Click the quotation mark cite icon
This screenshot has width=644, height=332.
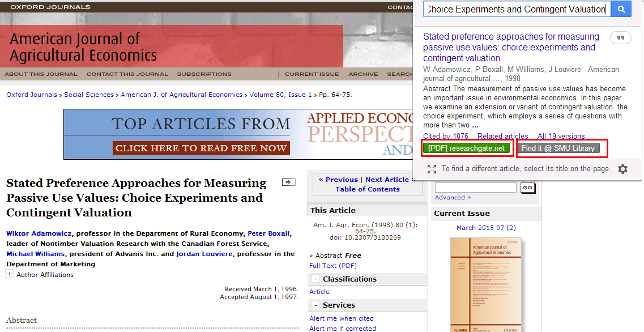click(621, 38)
